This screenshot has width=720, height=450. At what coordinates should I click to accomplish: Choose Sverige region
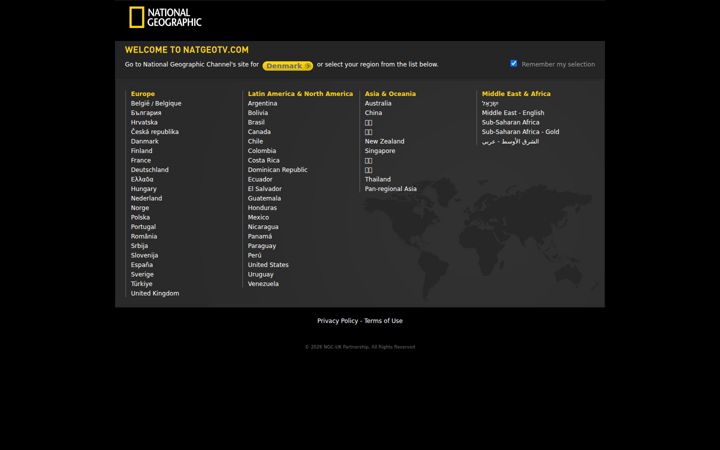pyautogui.click(x=142, y=274)
